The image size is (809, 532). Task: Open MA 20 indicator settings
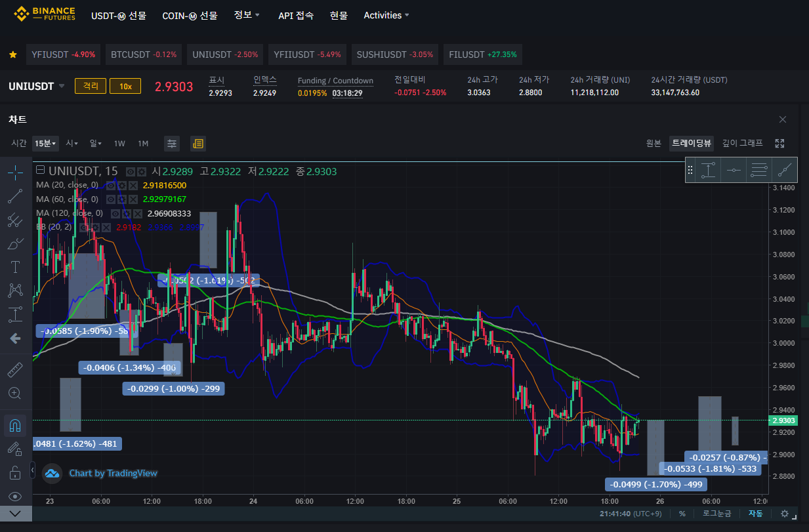point(121,186)
